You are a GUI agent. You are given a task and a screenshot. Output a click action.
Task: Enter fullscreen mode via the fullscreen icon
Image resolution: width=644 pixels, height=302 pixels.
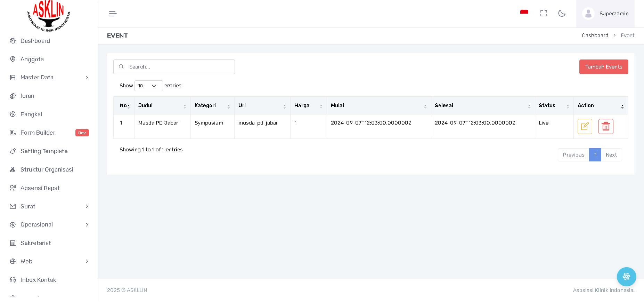(x=544, y=13)
